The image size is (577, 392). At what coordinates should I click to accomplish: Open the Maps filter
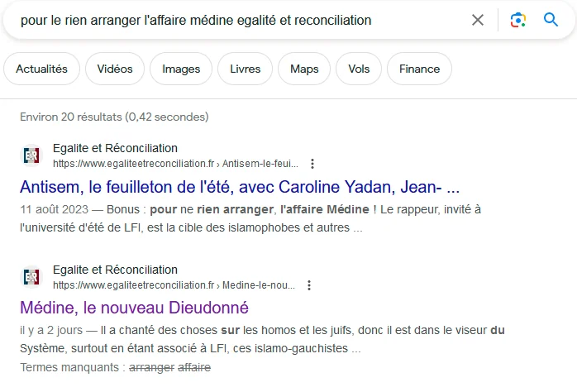304,69
